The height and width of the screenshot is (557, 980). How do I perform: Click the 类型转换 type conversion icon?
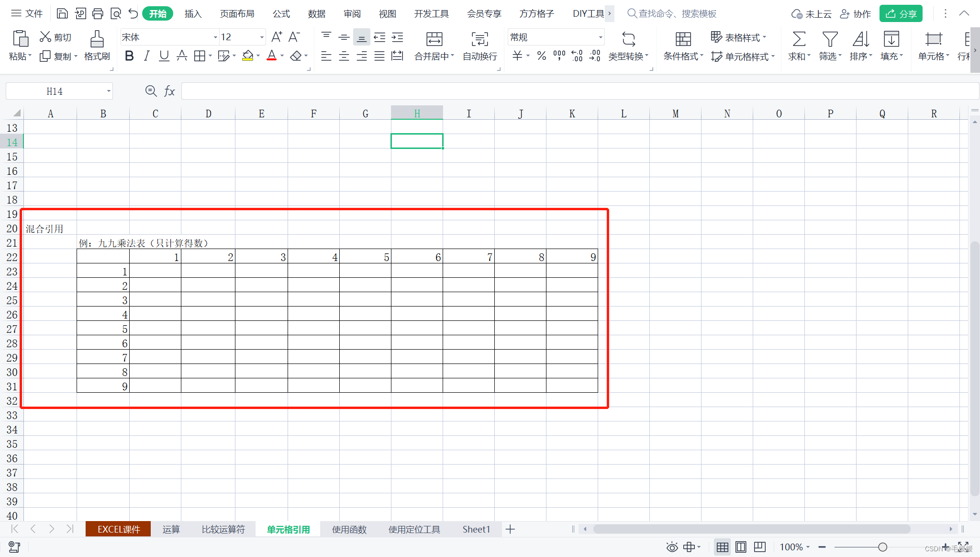[628, 39]
